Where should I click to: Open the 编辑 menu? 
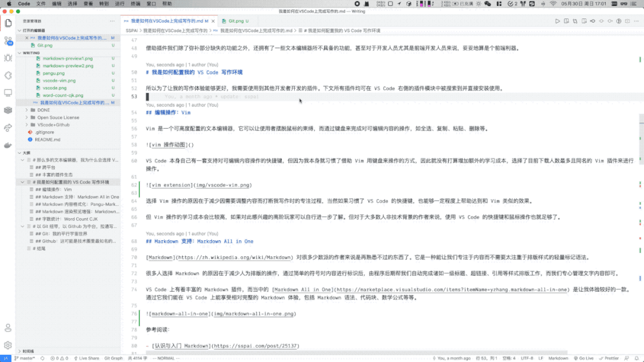tap(57, 4)
